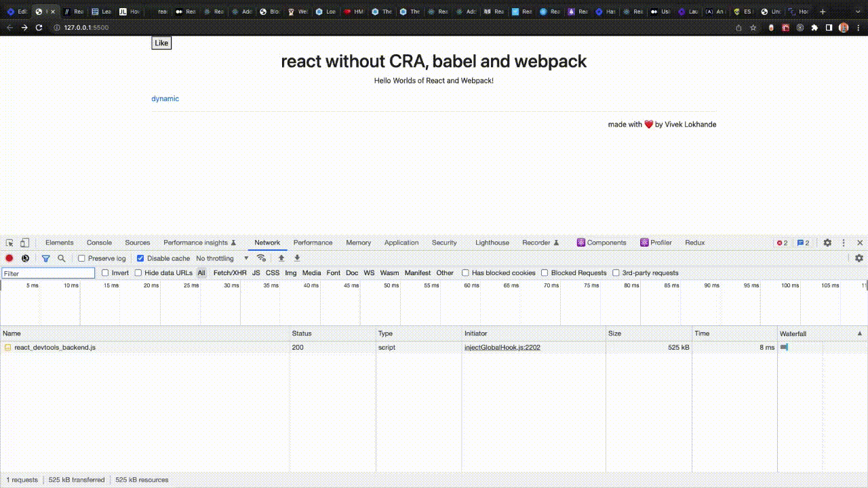This screenshot has height=488, width=868.
Task: Open the network request search
Action: click(x=61, y=258)
